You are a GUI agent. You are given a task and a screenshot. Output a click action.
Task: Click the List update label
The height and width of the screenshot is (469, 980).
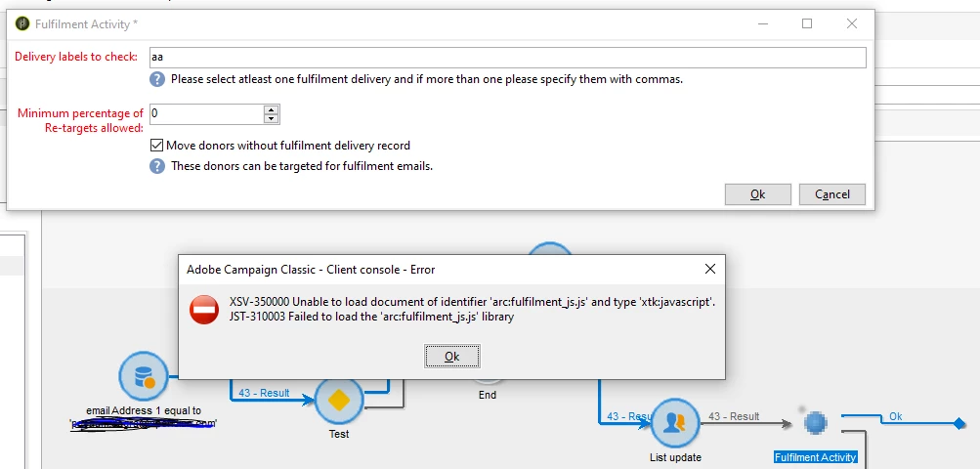tap(675, 457)
